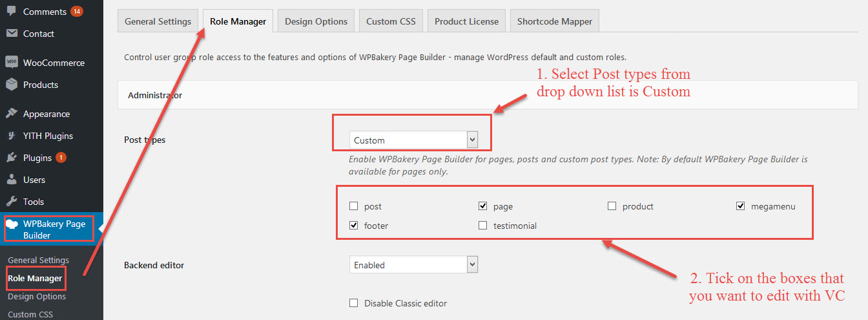The image size is (868, 320).
Task: Open the Backend editor Enabled dropdown
Action: (x=413, y=264)
